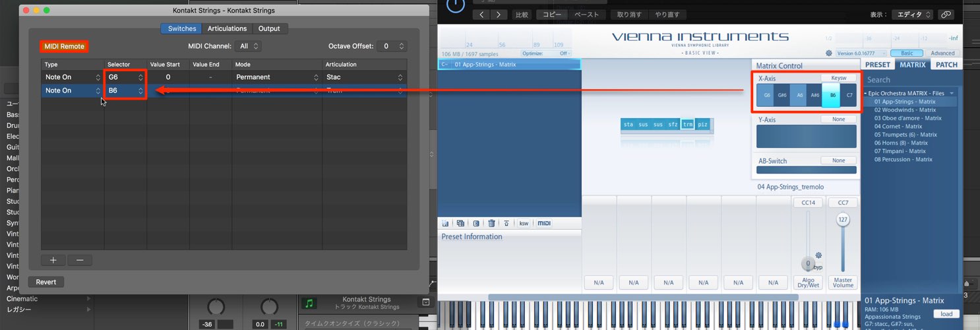The height and width of the screenshot is (330, 980).
Task: Select 08 Percussion - Matrix
Action: coord(903,159)
